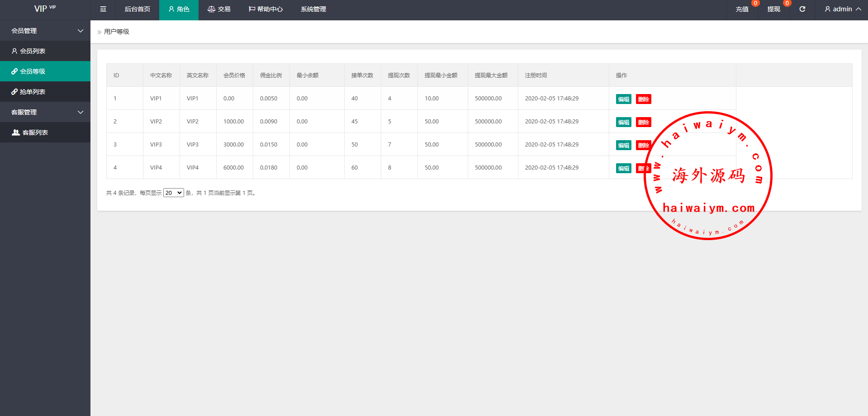868x416 pixels.
Task: Open the records-per-page dropdown
Action: (173, 193)
